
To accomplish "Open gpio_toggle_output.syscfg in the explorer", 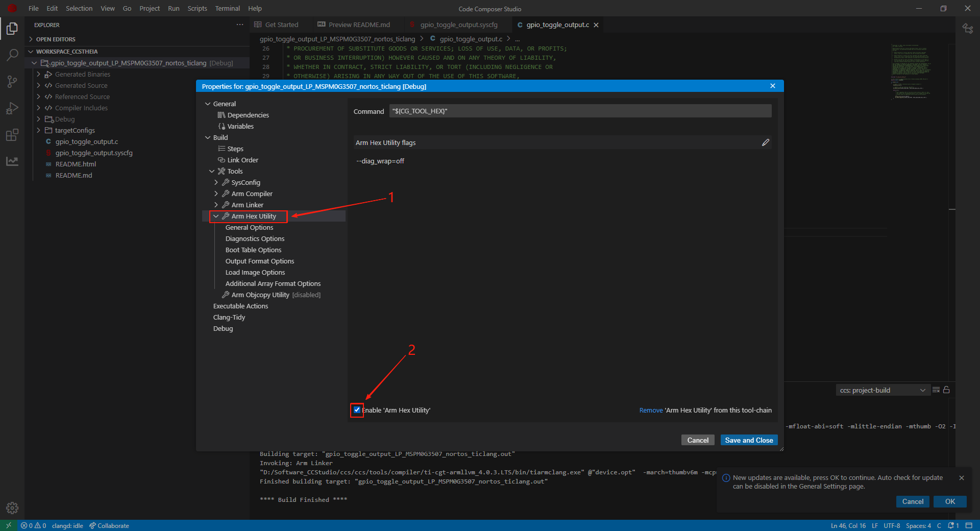I will point(94,153).
